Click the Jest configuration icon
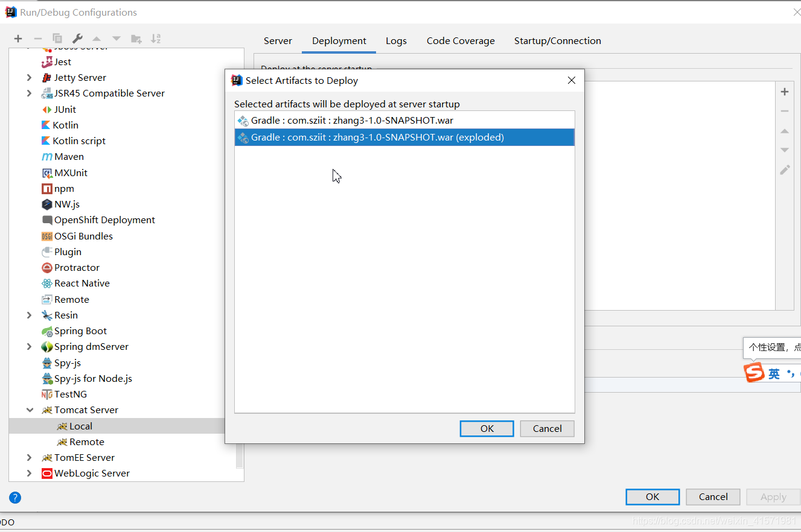The width and height of the screenshot is (801, 532). (47, 62)
